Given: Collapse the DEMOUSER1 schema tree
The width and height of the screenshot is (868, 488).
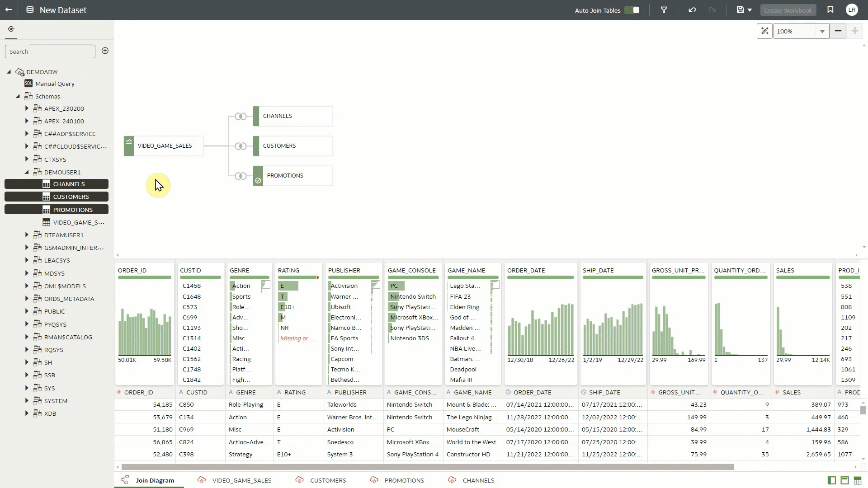Looking at the screenshot, I should pyautogui.click(x=26, y=172).
